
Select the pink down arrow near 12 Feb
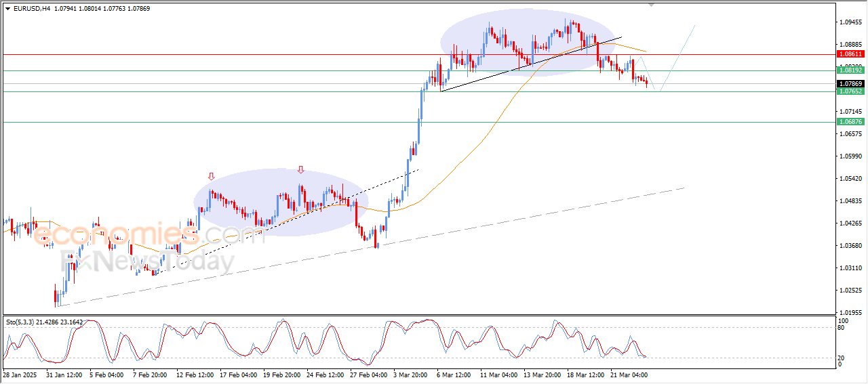click(x=212, y=177)
